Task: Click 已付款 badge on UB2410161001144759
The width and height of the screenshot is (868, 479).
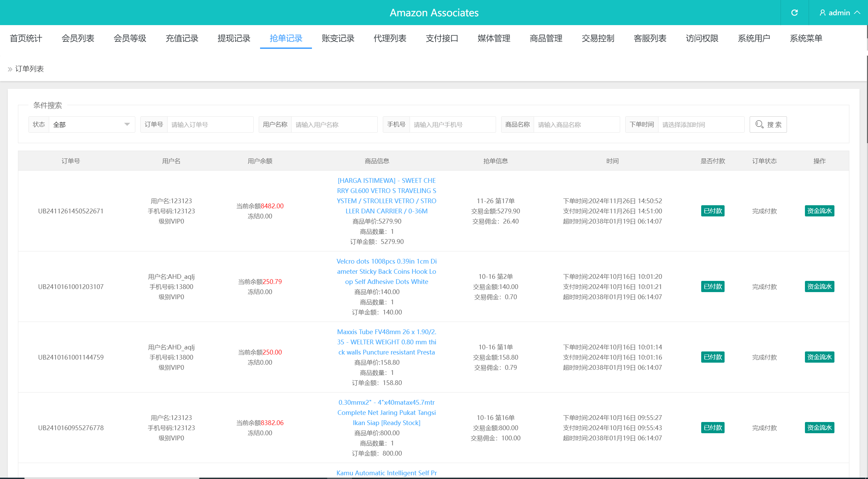Action: (x=712, y=357)
